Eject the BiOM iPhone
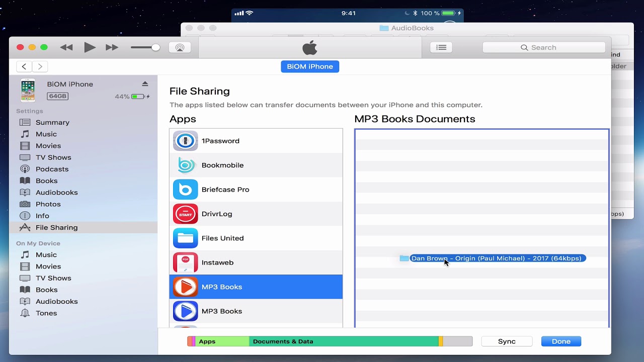This screenshot has width=644, height=362. pyautogui.click(x=145, y=84)
